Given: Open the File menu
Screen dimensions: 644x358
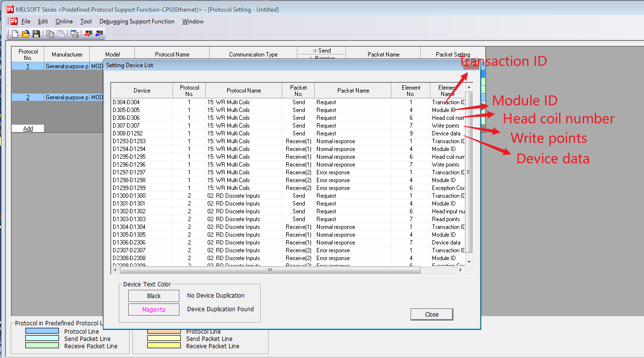Looking at the screenshot, I should (x=26, y=21).
